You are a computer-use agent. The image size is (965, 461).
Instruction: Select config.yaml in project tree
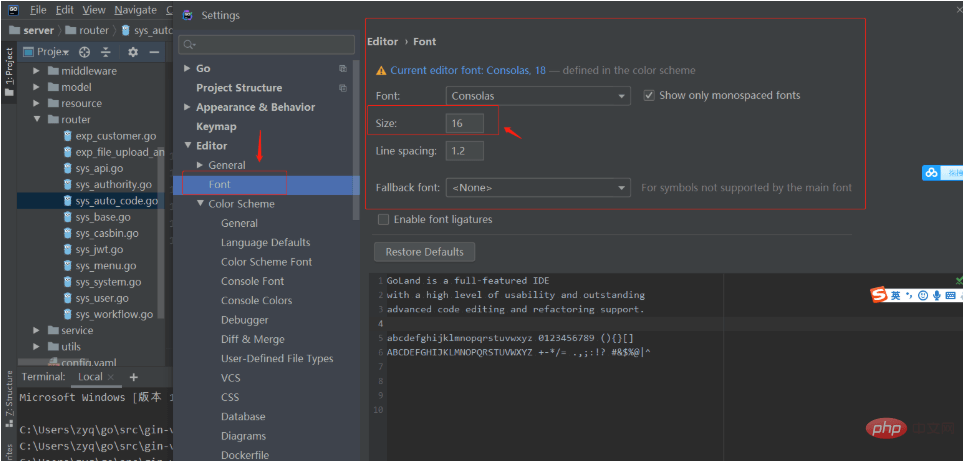[x=89, y=363]
